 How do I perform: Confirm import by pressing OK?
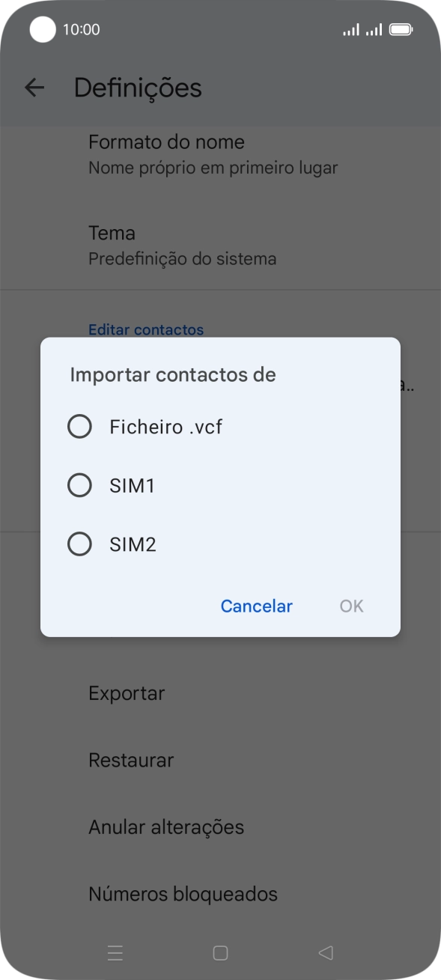pyautogui.click(x=350, y=606)
